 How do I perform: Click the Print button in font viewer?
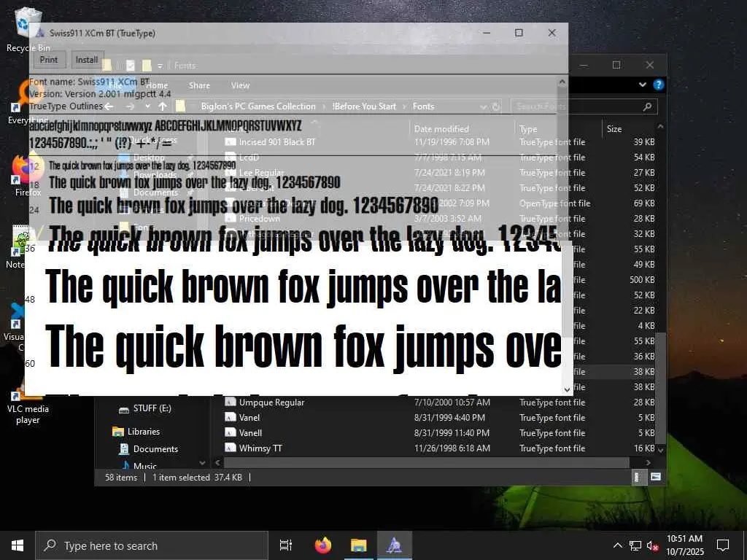(49, 60)
